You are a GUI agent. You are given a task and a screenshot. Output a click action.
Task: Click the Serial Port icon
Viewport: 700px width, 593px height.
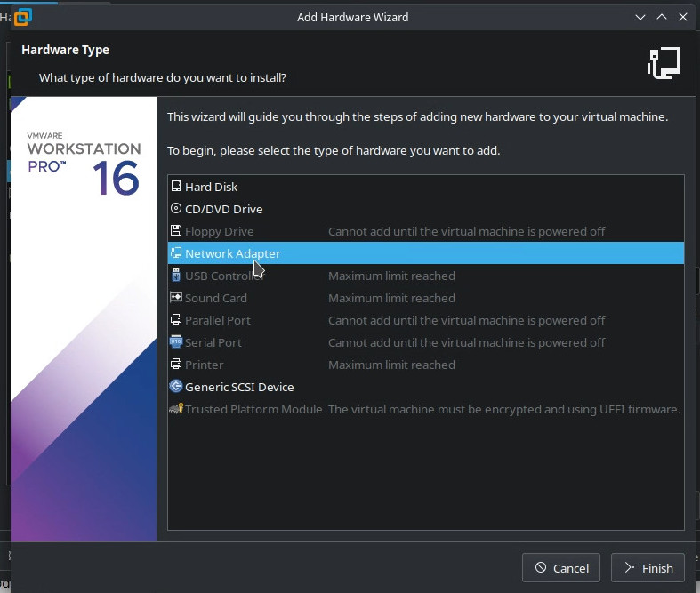176,342
